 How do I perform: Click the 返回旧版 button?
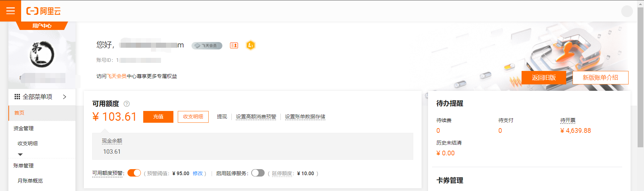point(544,78)
